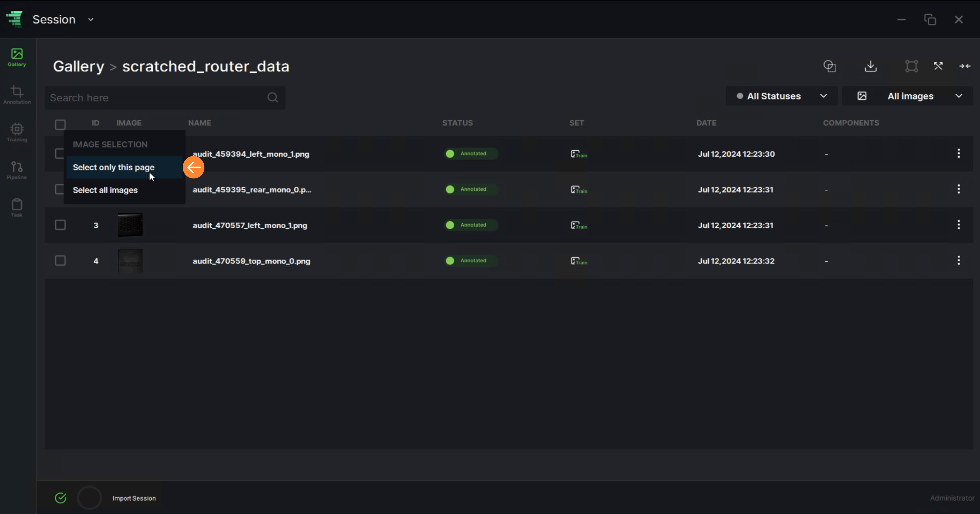Click the expand arrows icon in toolbar

938,66
